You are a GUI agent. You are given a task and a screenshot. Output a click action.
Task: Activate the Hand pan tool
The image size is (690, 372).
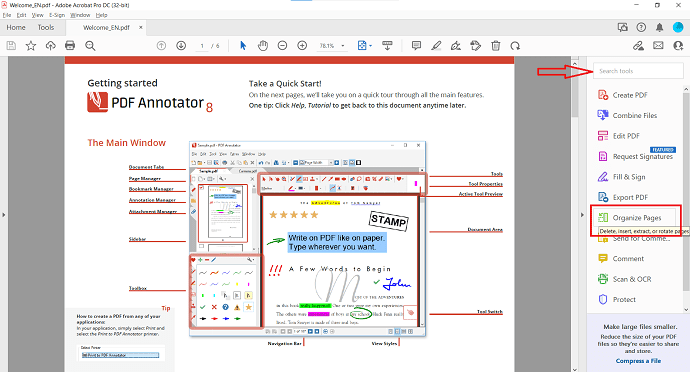click(x=263, y=46)
